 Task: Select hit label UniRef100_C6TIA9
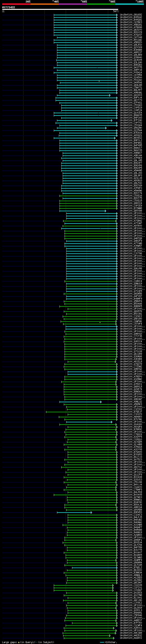pyautogui.click(x=131, y=37)
